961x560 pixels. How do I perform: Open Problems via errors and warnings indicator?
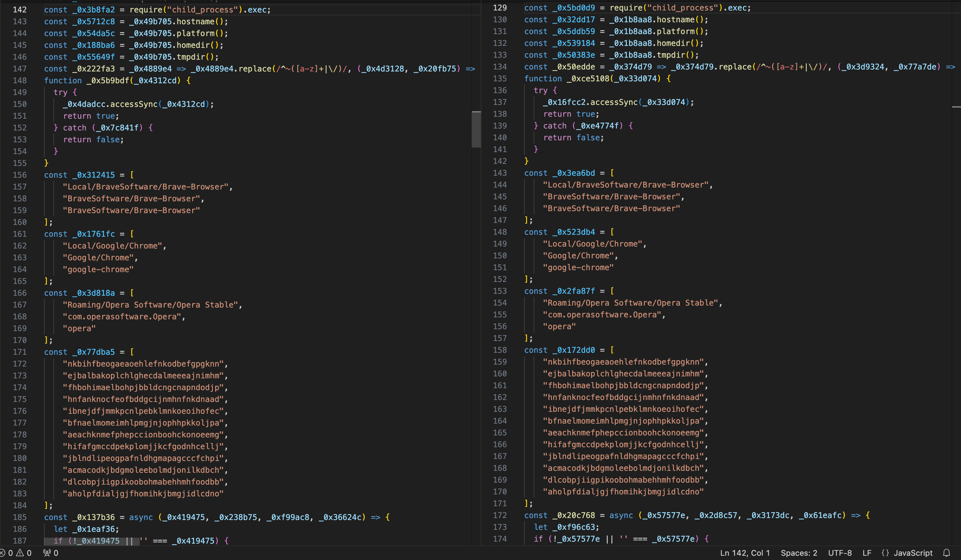(16, 553)
